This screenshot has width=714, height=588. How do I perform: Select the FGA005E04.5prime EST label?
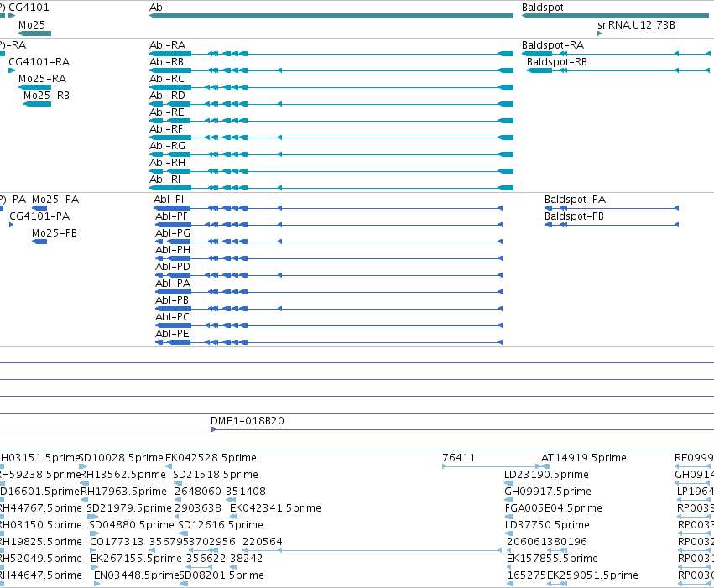coord(554,508)
